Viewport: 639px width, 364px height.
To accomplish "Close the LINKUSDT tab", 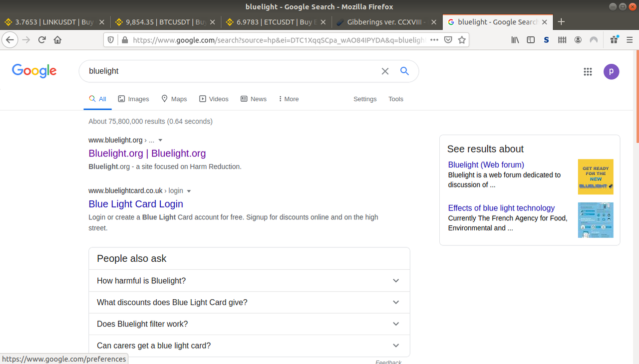I will tap(102, 22).
